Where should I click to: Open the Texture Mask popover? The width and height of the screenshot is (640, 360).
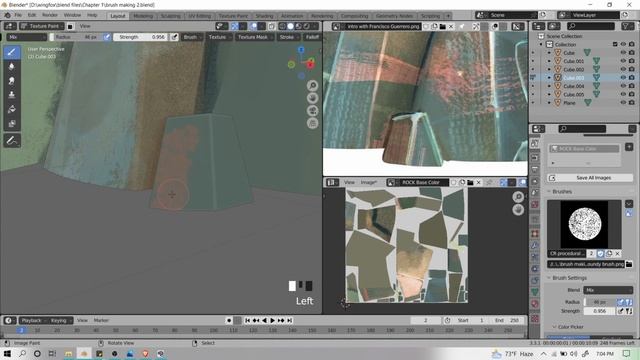tap(255, 37)
